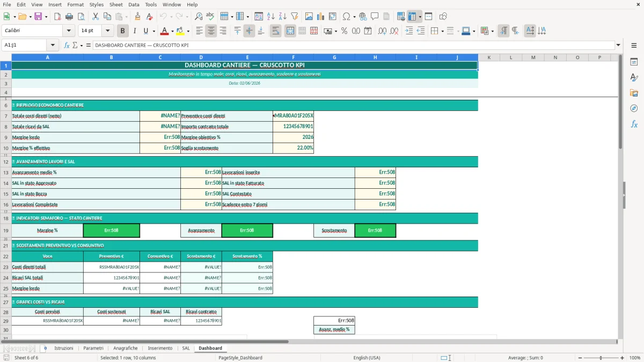Click the Undo arrow icon

pyautogui.click(x=164, y=16)
